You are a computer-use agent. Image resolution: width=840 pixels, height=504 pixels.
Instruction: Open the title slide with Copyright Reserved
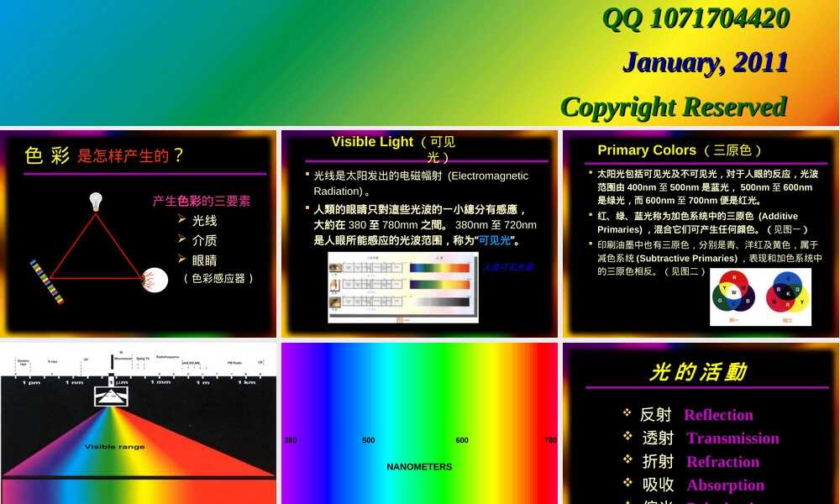click(x=419, y=63)
